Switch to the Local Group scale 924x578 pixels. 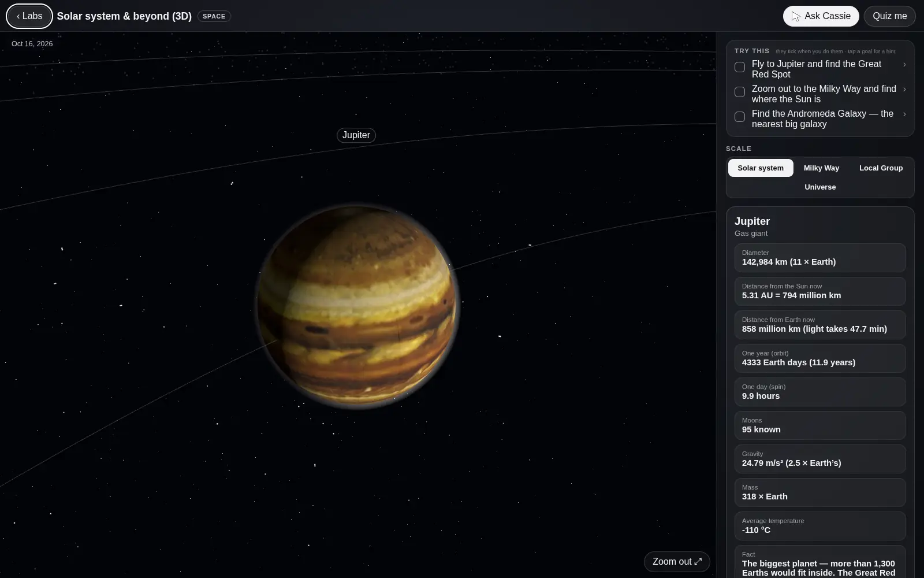click(x=881, y=168)
